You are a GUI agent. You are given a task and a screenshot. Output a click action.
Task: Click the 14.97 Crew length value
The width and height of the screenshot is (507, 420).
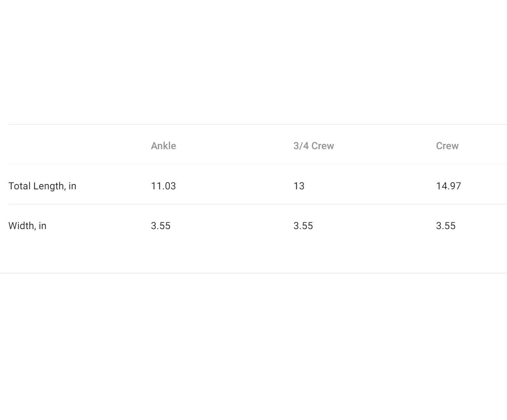pos(448,186)
